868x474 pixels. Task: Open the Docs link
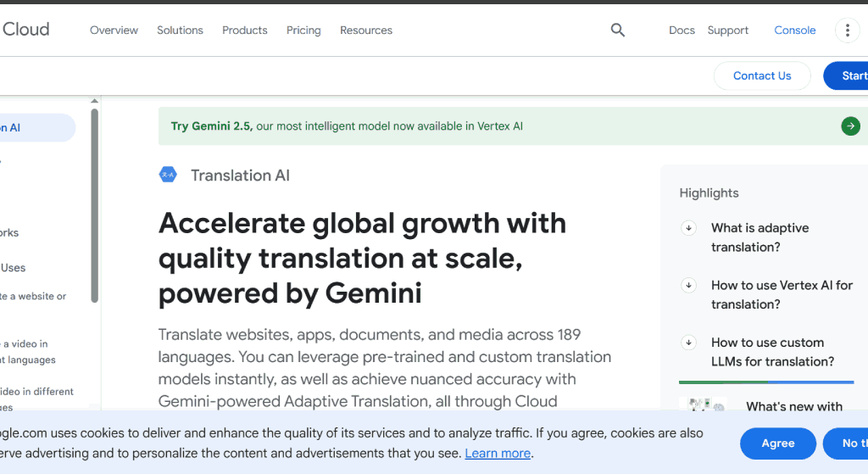[x=682, y=31]
